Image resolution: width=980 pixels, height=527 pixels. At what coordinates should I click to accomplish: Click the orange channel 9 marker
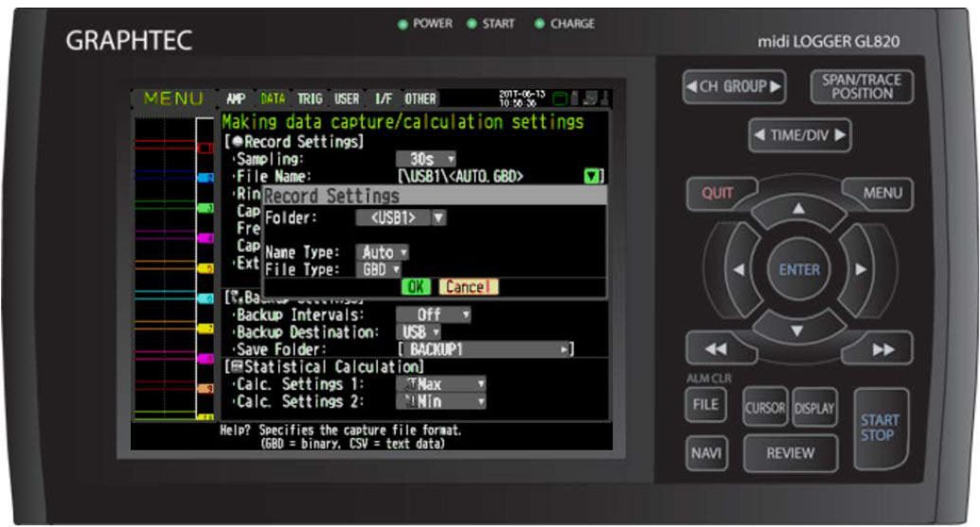[x=205, y=388]
